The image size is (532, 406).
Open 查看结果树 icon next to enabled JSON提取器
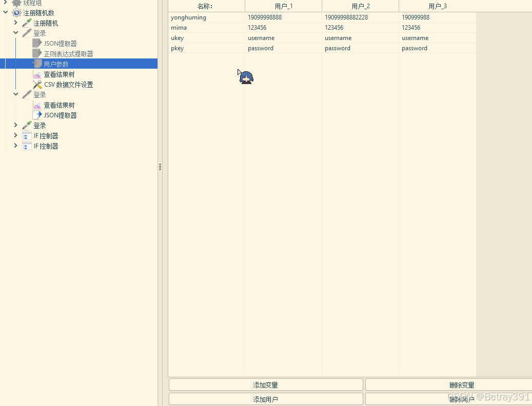click(x=37, y=105)
